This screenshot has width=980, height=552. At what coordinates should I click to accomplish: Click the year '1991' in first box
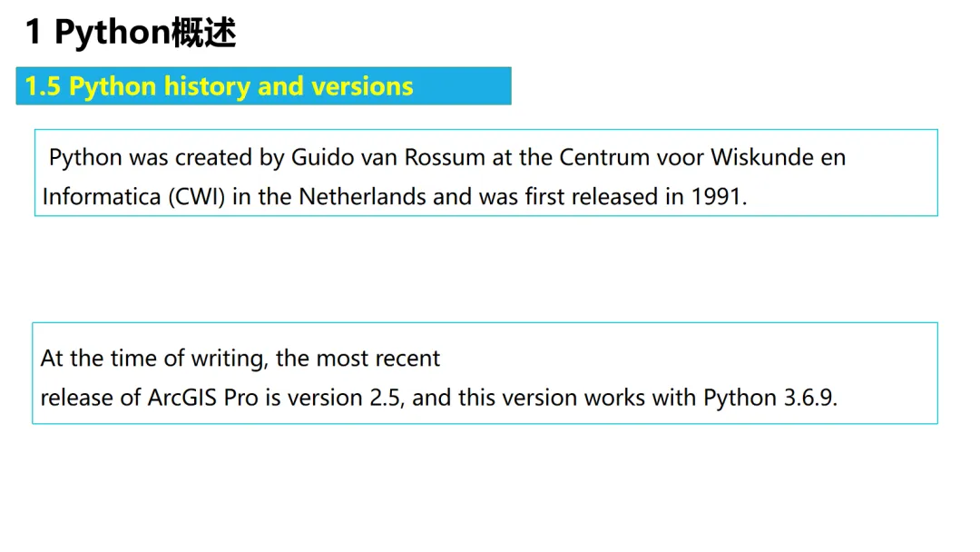(716, 196)
